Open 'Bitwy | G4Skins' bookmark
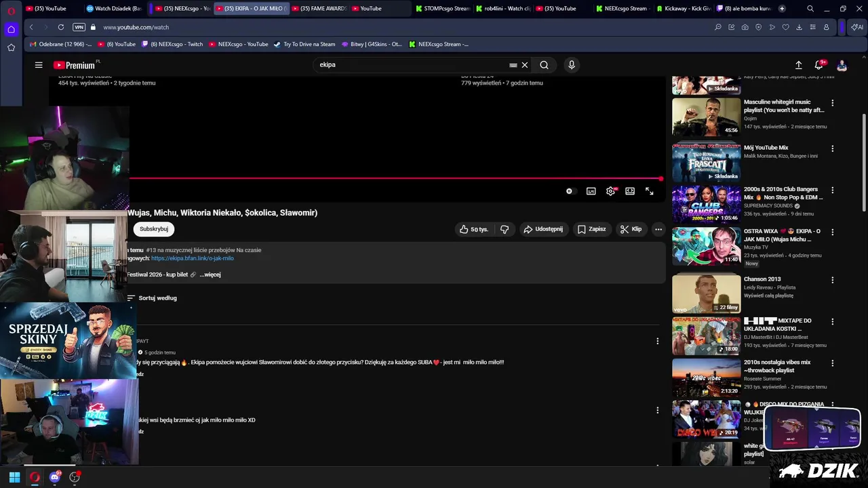868x488 pixels. tap(371, 44)
